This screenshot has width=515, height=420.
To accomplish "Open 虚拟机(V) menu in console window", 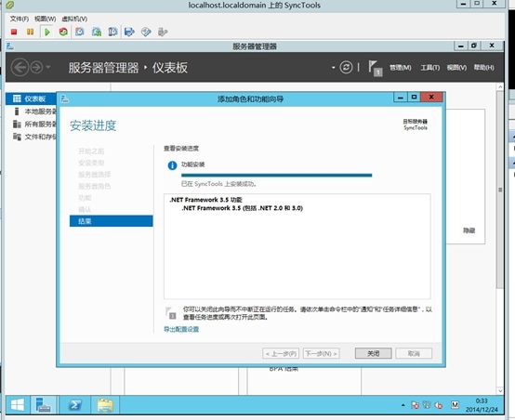I will click(x=74, y=19).
